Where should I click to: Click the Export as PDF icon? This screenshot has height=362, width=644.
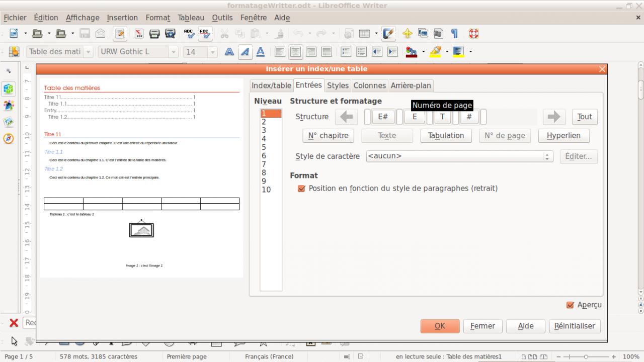(x=139, y=34)
